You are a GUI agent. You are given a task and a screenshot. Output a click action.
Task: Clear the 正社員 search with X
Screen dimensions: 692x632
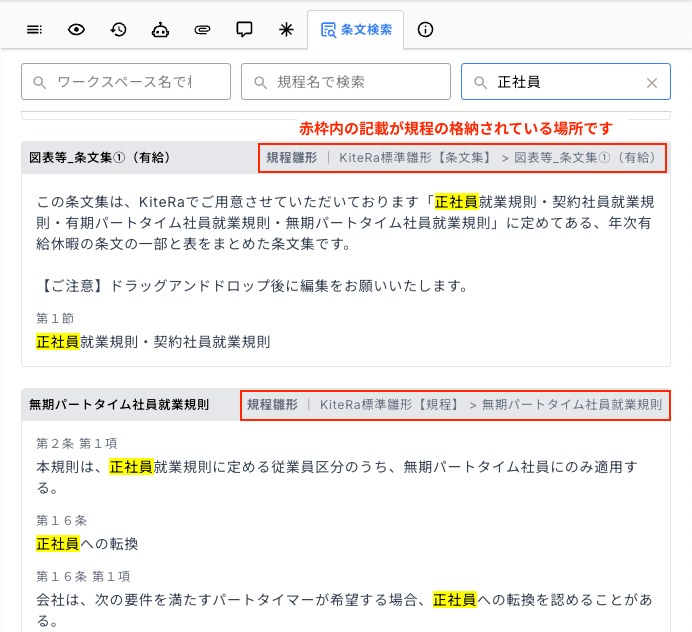coord(652,83)
